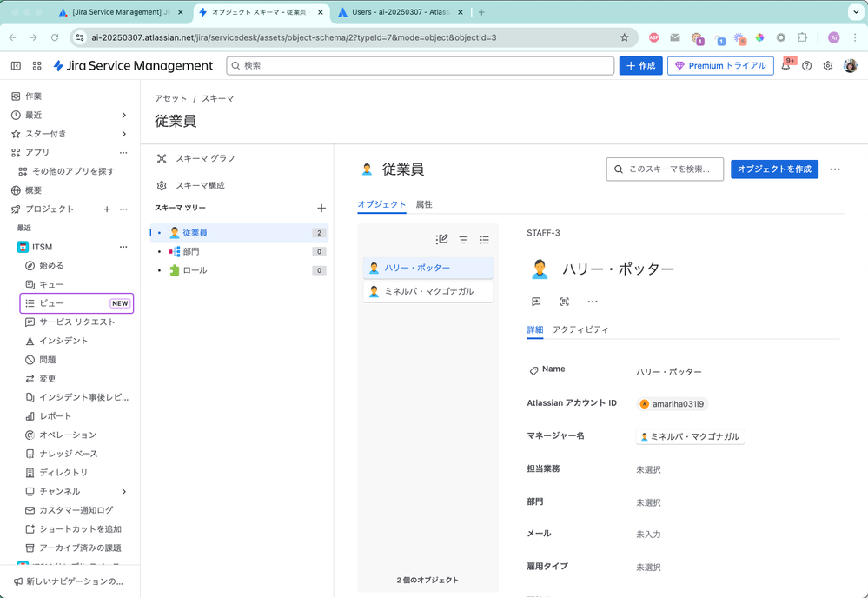Open Jira settings with the gear icon
Image resolution: width=868 pixels, height=598 pixels.
827,65
